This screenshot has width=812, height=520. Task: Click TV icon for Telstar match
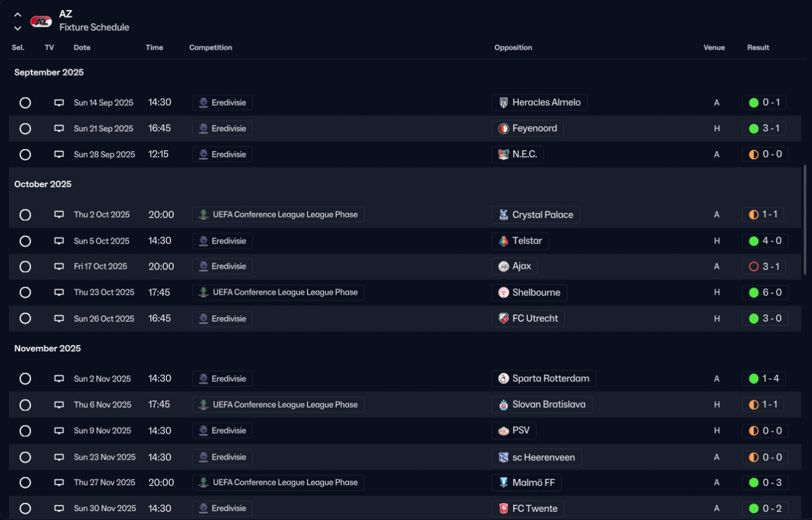59,241
